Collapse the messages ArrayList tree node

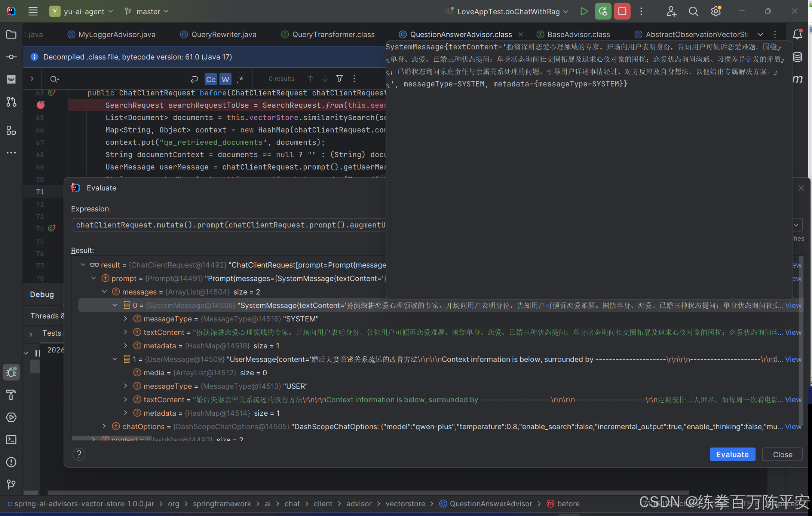pyautogui.click(x=104, y=291)
